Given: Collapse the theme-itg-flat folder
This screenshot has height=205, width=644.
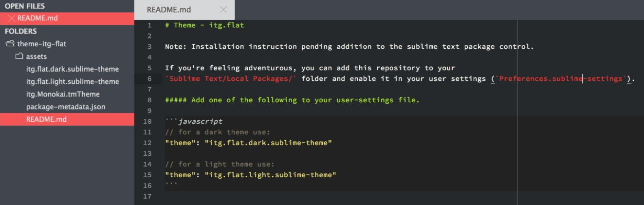Looking at the screenshot, I should (9, 44).
